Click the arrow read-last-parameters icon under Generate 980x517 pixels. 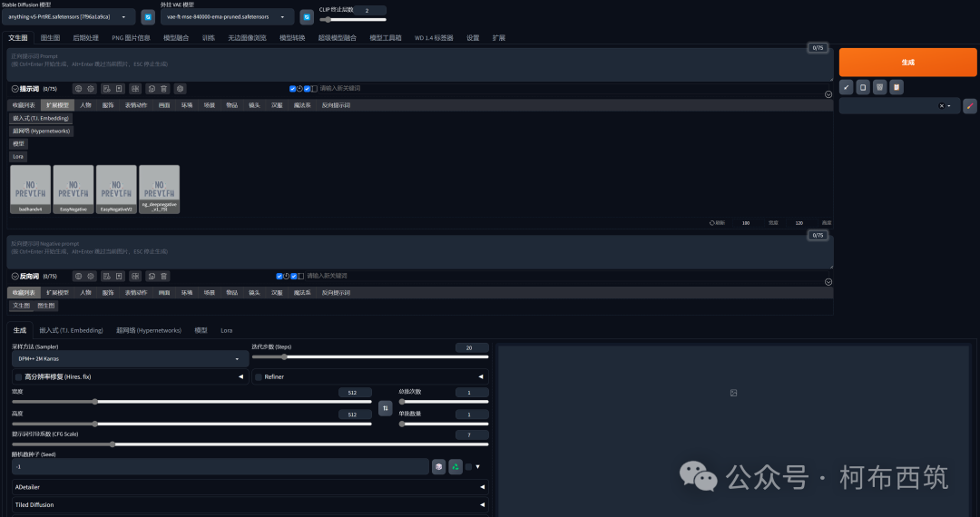(847, 87)
